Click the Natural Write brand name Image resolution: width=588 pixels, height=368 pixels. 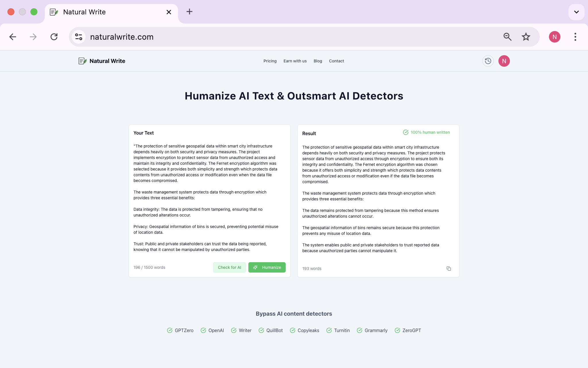coord(107,61)
